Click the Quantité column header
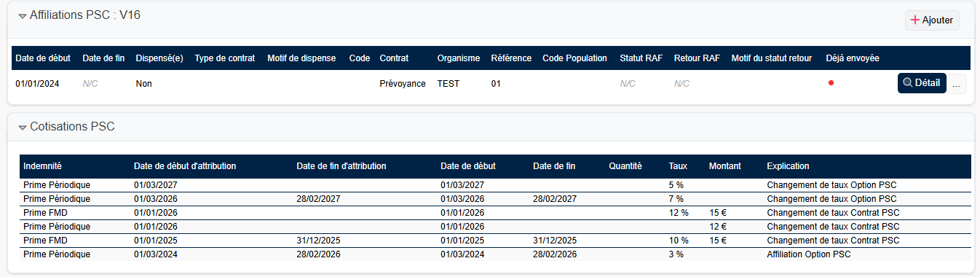The height and width of the screenshot is (277, 980). click(625, 166)
